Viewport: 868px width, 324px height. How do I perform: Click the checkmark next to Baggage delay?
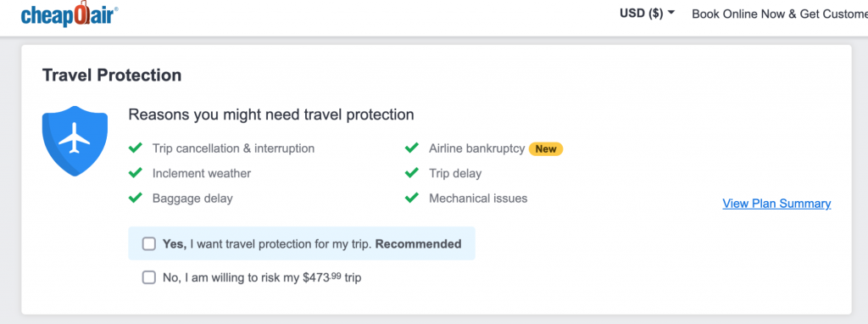[135, 198]
